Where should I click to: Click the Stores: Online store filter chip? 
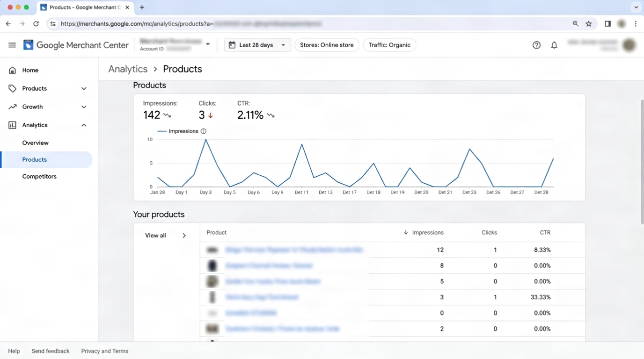327,45
